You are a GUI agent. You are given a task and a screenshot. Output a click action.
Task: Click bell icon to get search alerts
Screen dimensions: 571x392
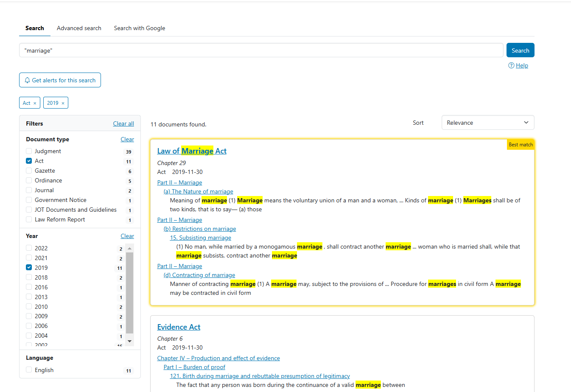(28, 80)
